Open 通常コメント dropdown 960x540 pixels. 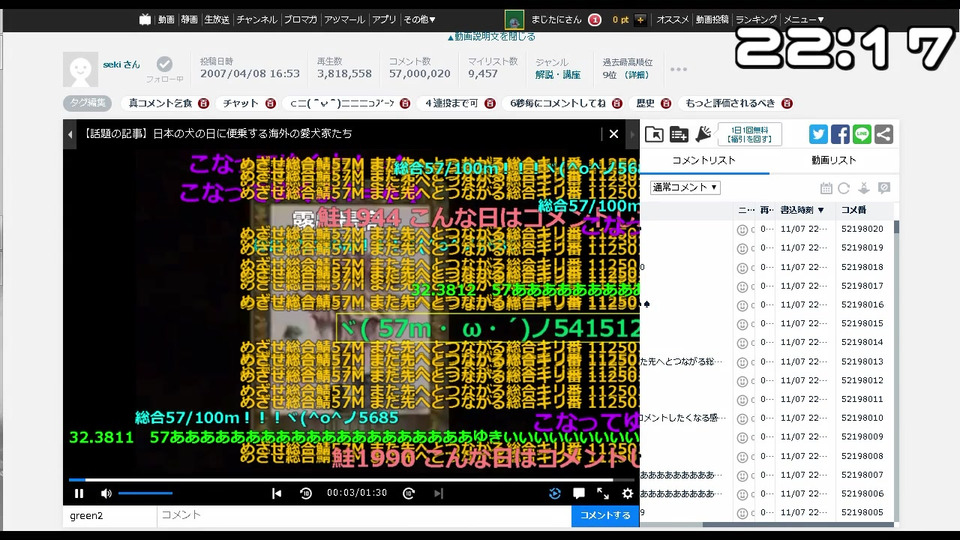684,187
